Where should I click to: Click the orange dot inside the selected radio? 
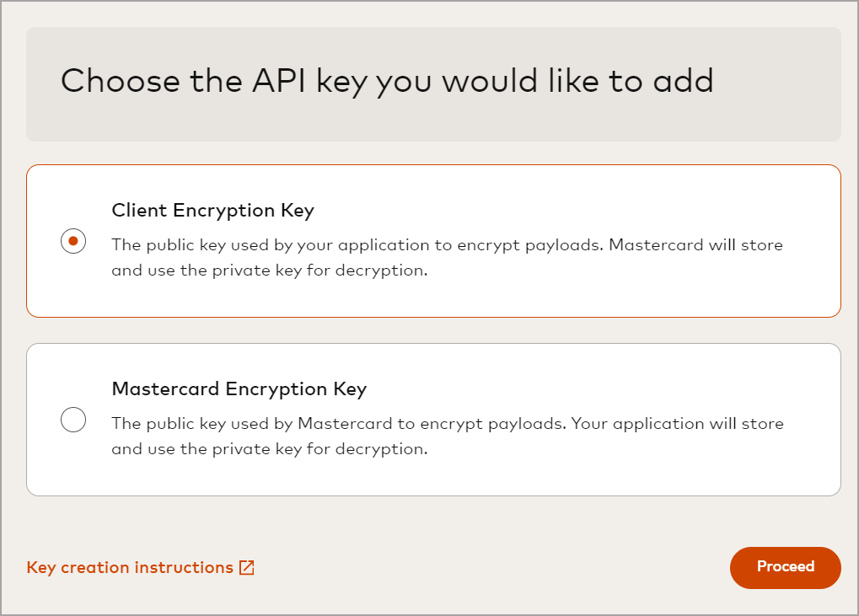coord(73,241)
